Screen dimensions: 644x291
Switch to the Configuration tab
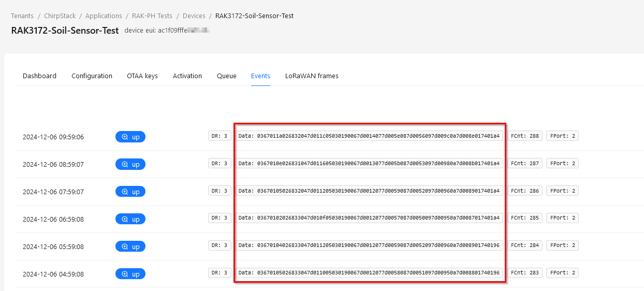pyautogui.click(x=92, y=76)
